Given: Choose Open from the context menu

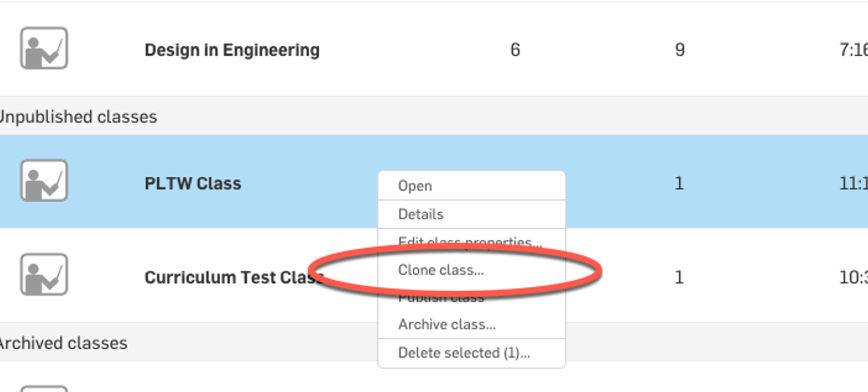Looking at the screenshot, I should tap(415, 186).
